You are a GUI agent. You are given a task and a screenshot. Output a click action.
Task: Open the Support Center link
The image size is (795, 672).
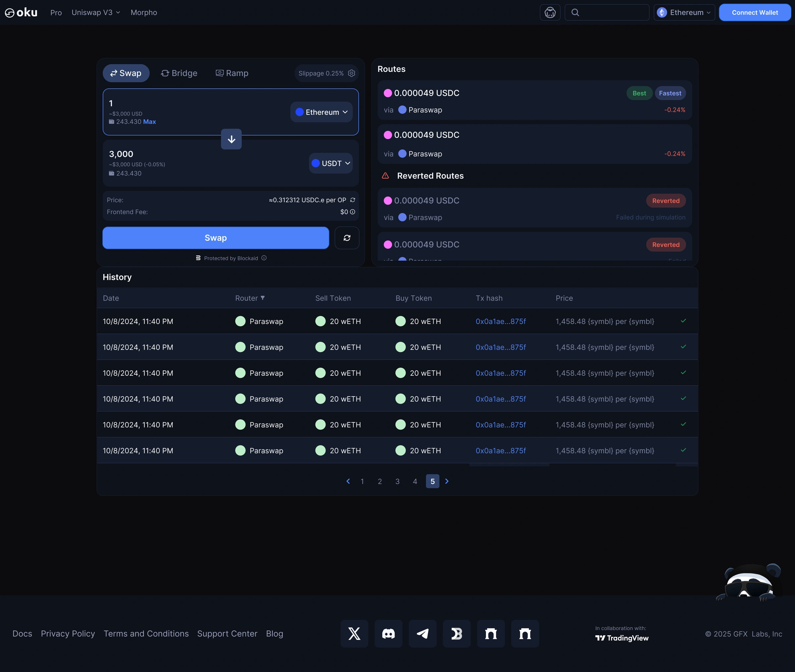tap(227, 634)
